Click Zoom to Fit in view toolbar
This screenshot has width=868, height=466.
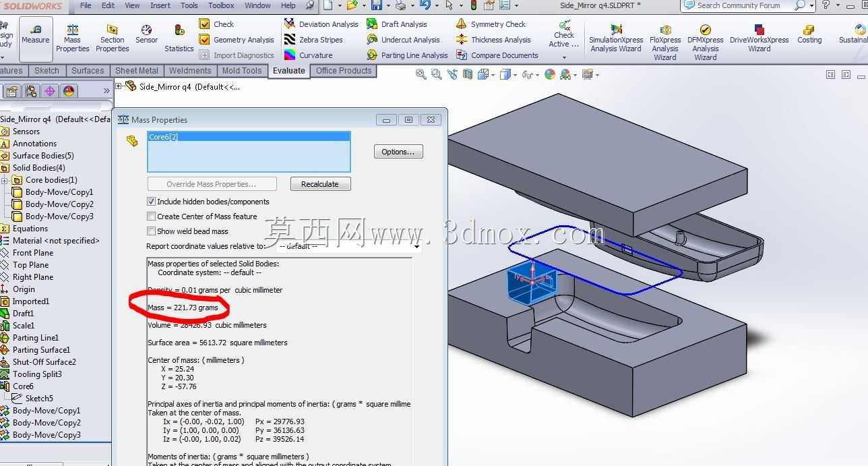click(x=421, y=74)
